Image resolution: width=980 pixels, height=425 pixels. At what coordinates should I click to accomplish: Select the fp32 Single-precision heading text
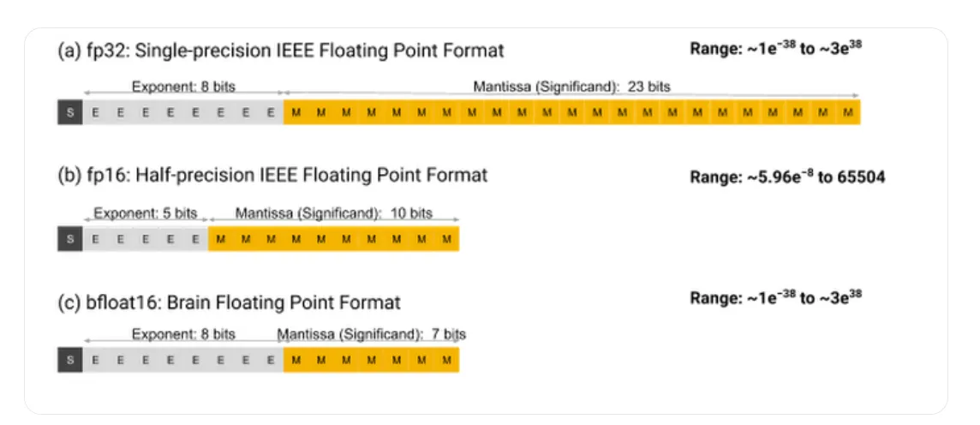tap(281, 51)
